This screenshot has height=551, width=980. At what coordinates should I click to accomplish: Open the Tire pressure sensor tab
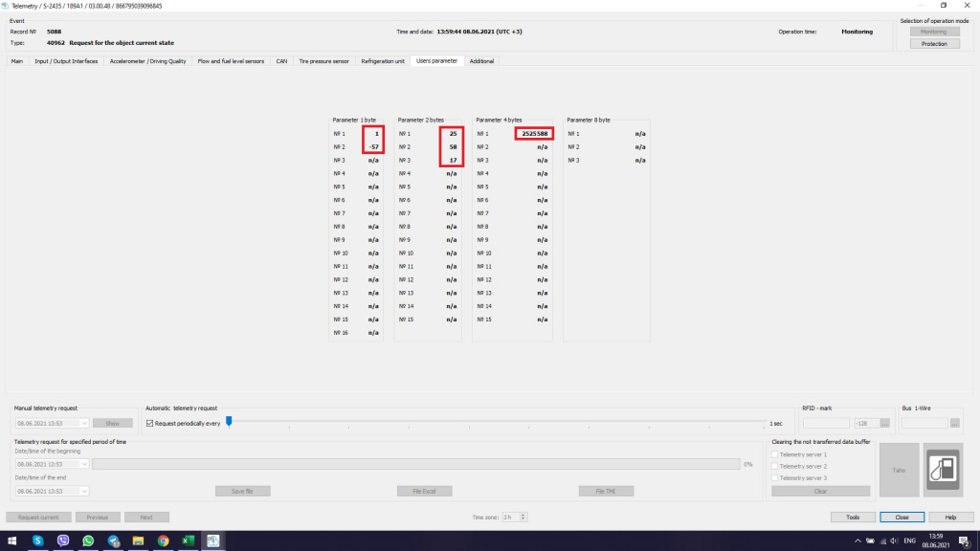(x=323, y=61)
